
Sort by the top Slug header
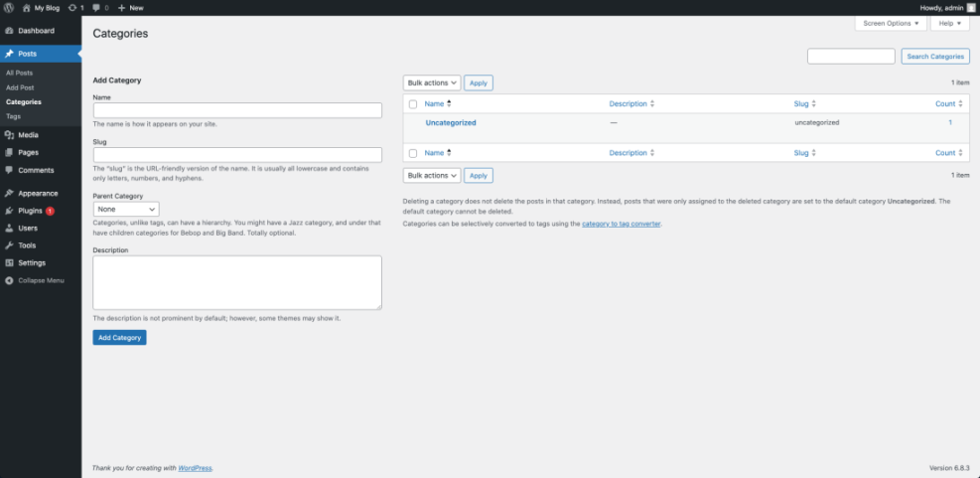(801, 104)
